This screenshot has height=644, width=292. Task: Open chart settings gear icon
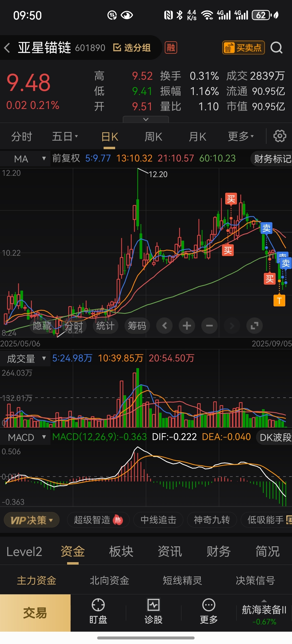coord(280,136)
